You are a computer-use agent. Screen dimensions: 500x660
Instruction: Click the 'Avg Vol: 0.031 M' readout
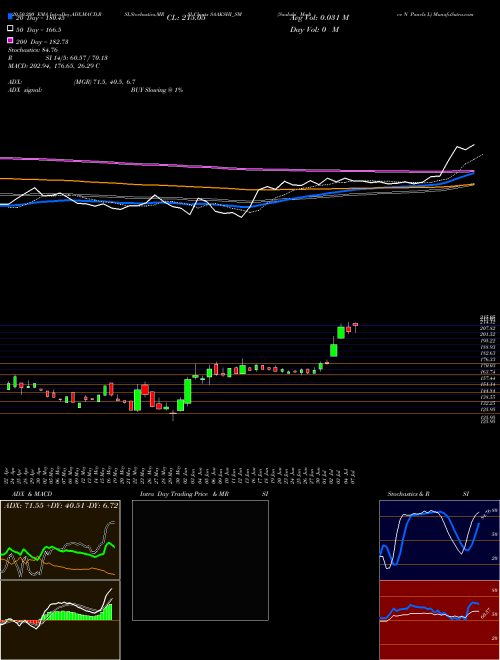click(319, 18)
